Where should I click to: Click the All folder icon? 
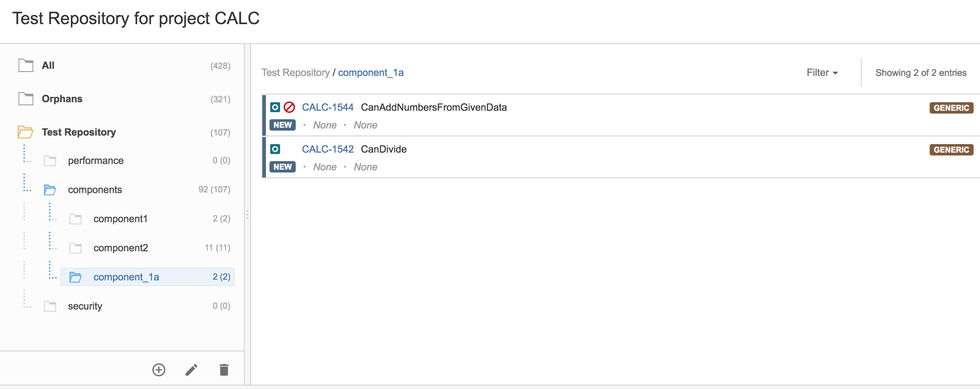(26, 66)
